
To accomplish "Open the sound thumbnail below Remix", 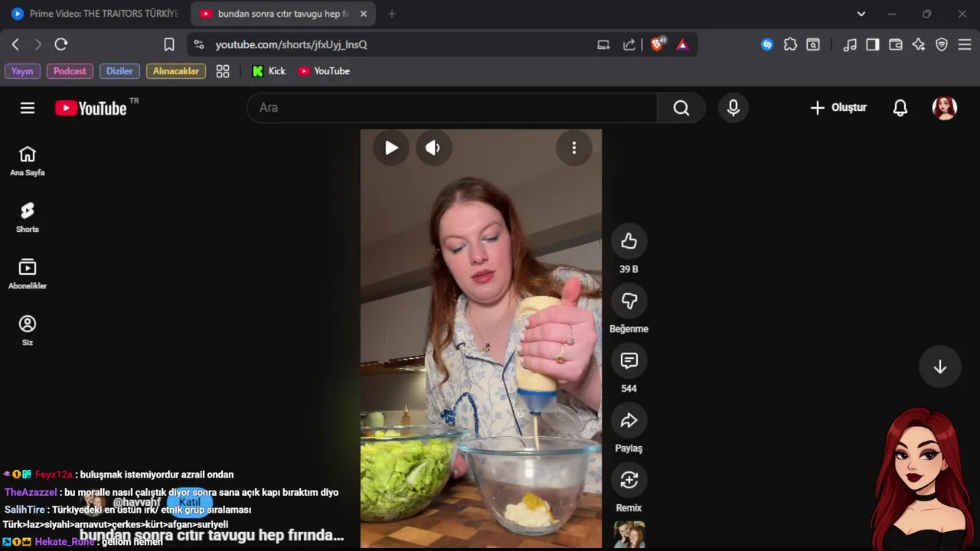I will coord(629,535).
